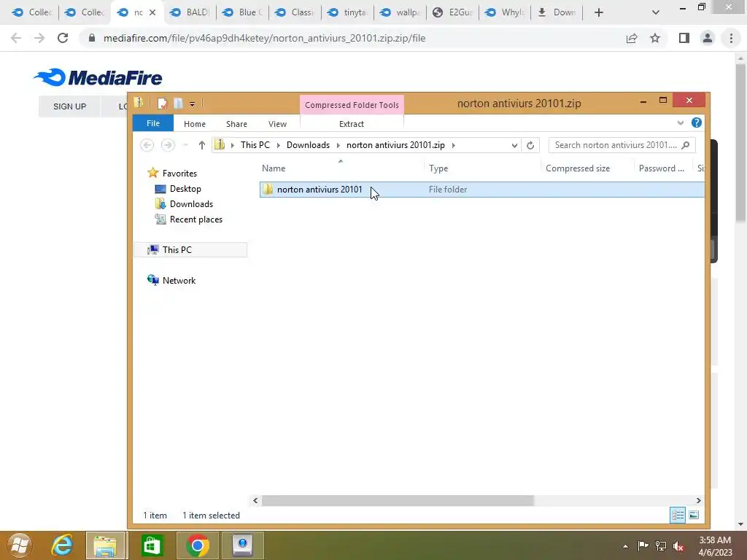Open Downloads in the navigation pane

pyautogui.click(x=191, y=204)
